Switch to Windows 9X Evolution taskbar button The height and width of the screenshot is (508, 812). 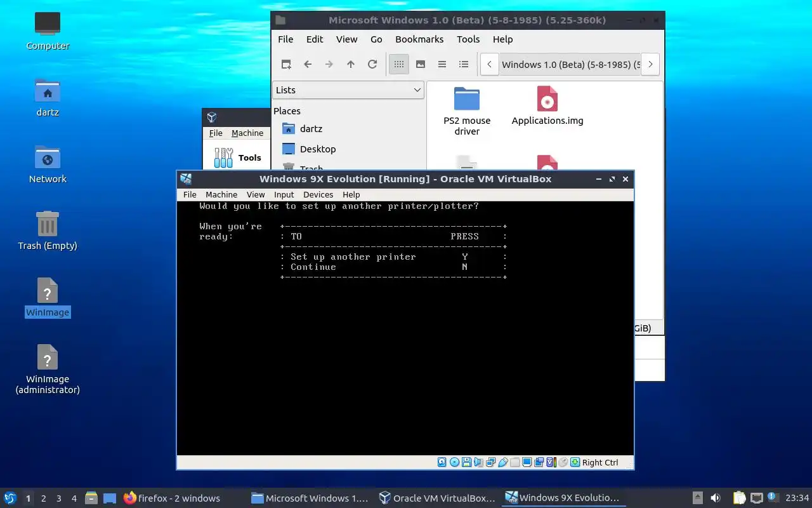563,498
